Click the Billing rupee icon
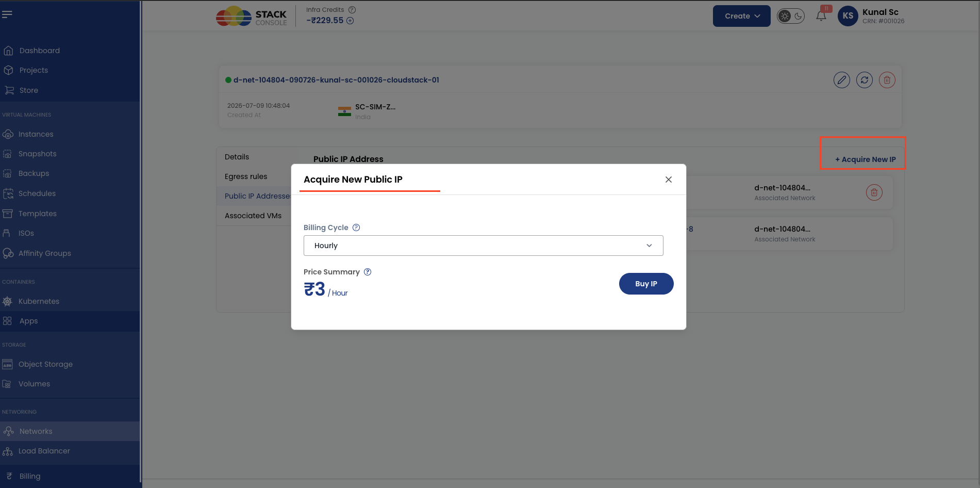This screenshot has height=488, width=980. click(x=9, y=476)
